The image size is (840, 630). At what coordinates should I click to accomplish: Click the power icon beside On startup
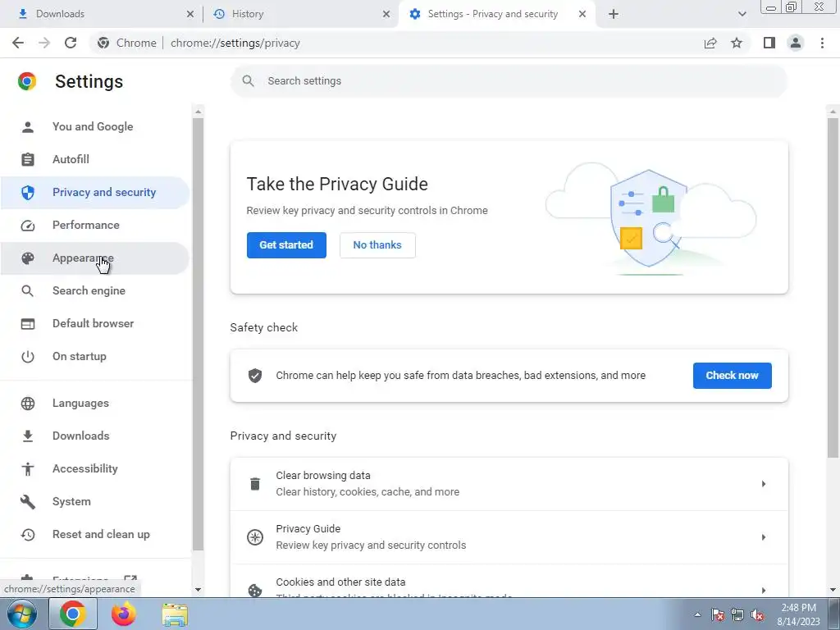(x=27, y=357)
